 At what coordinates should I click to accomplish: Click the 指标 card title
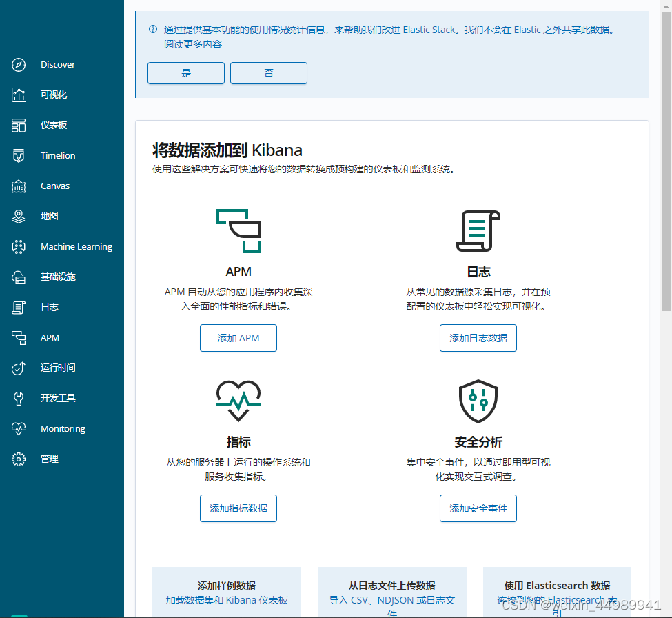[238, 441]
